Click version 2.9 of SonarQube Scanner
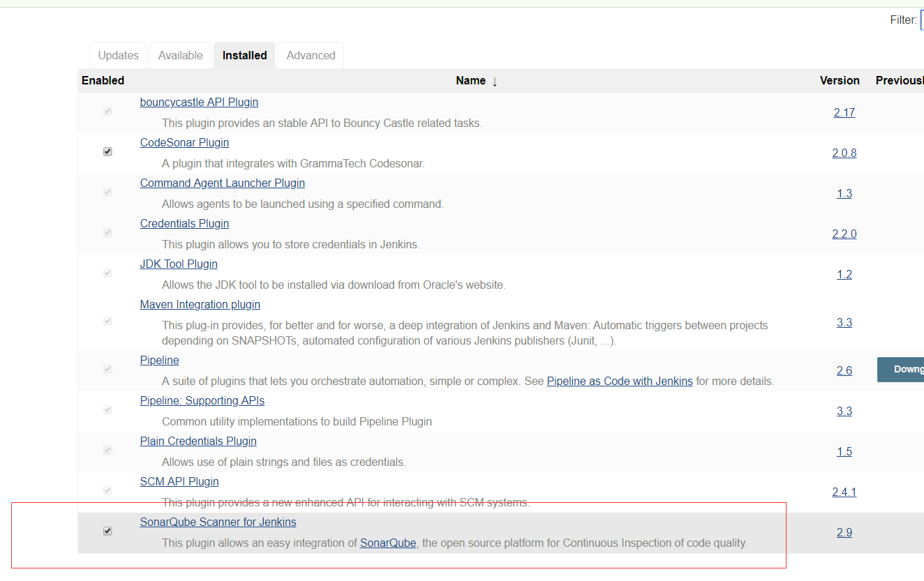 [x=844, y=532]
